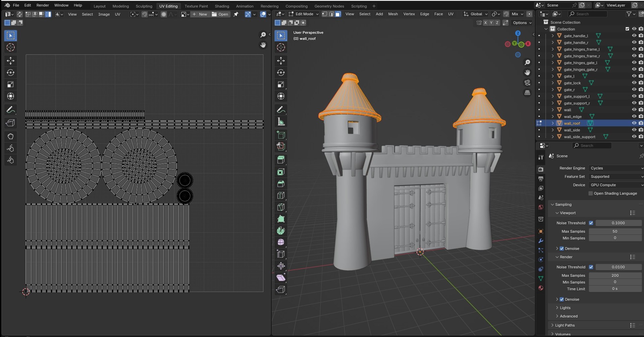Select the Smooth tool in 3D viewport

coord(281,242)
